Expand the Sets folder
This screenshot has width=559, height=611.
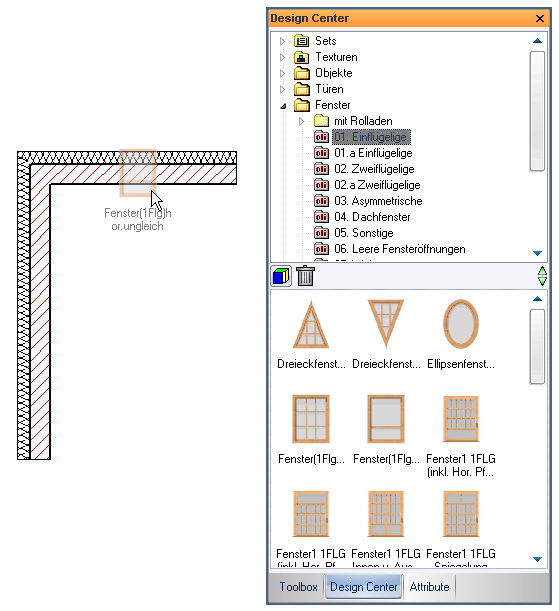282,41
